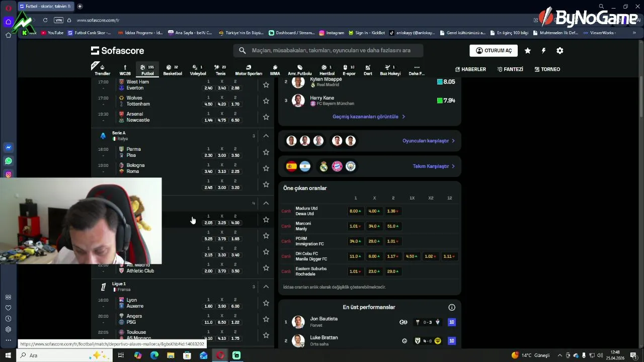644x362 pixels.
Task: Click the Buz Hokeyi sticks icon
Action: pyautogui.click(x=387, y=67)
